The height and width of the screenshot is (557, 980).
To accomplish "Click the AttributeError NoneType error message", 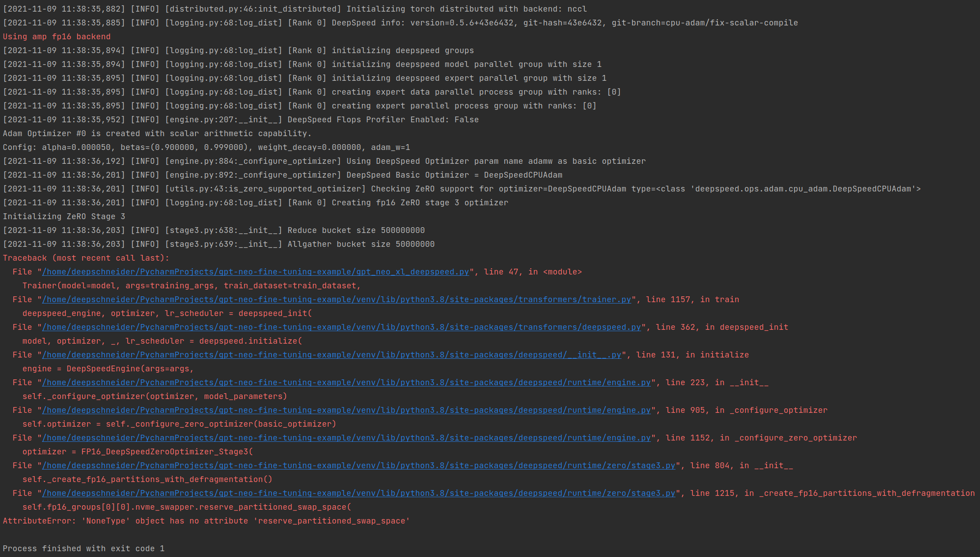I will [205, 520].
